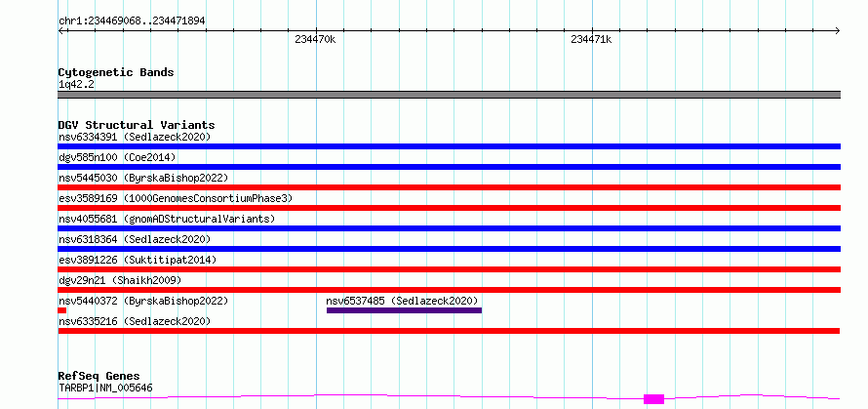Click the 234470k ruler tick label
Image resolution: width=868 pixels, height=409 pixels.
[x=316, y=39]
